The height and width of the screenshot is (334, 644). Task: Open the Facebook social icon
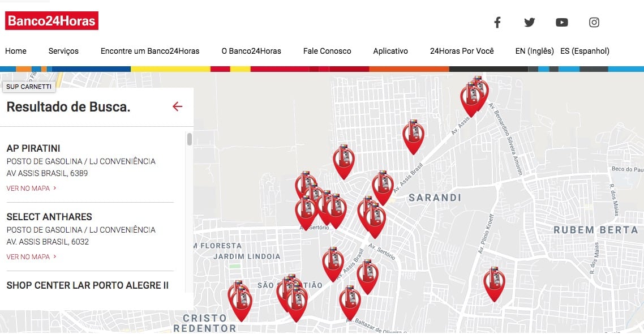pyautogui.click(x=497, y=22)
